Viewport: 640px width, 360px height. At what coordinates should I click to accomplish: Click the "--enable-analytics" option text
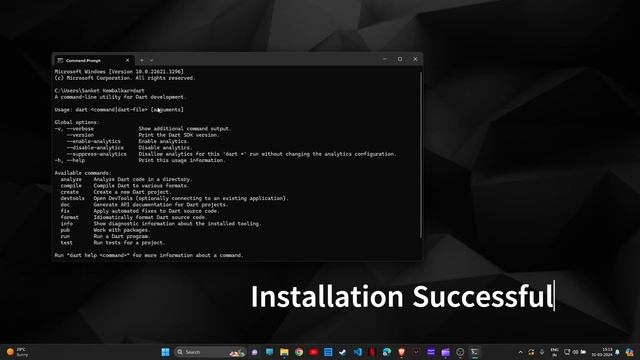click(x=93, y=141)
